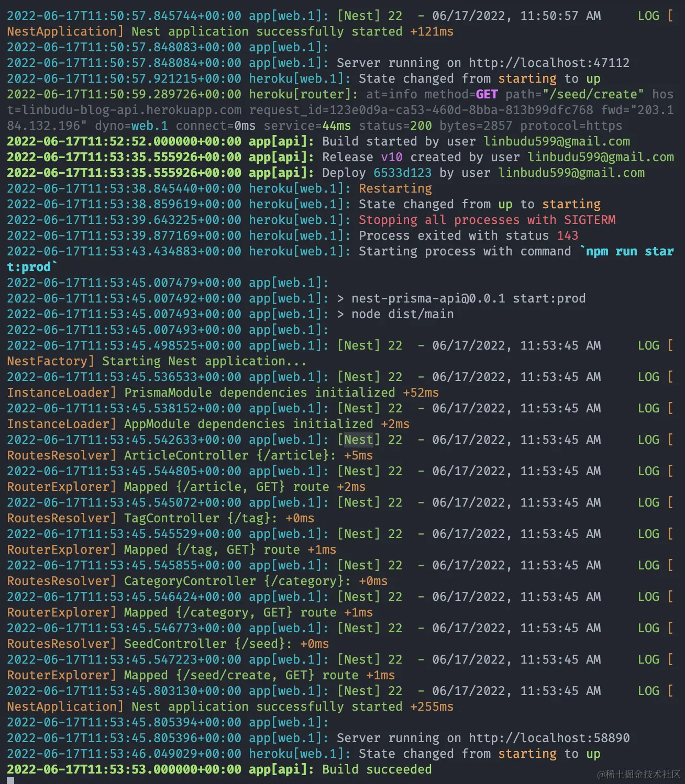
Task: Click linbudu599@gmail.com on the Deploy line
Action: coord(571,173)
